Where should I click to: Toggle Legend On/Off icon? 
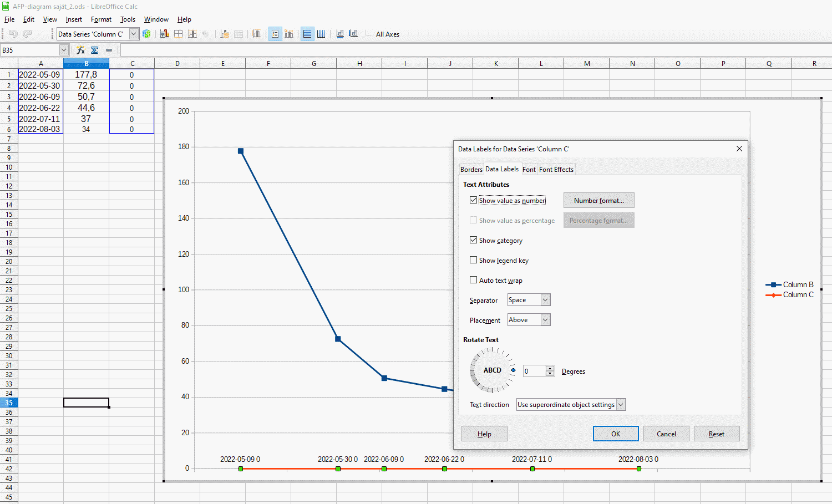(275, 34)
